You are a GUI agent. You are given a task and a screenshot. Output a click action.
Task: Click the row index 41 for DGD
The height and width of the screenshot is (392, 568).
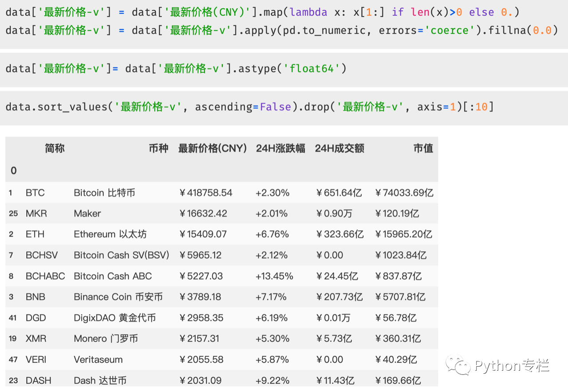coord(12,318)
